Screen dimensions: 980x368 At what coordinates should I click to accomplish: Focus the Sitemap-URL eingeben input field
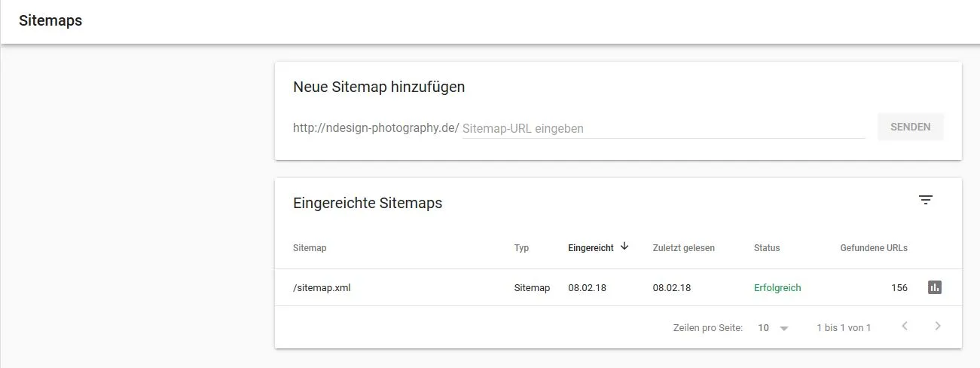tap(664, 128)
